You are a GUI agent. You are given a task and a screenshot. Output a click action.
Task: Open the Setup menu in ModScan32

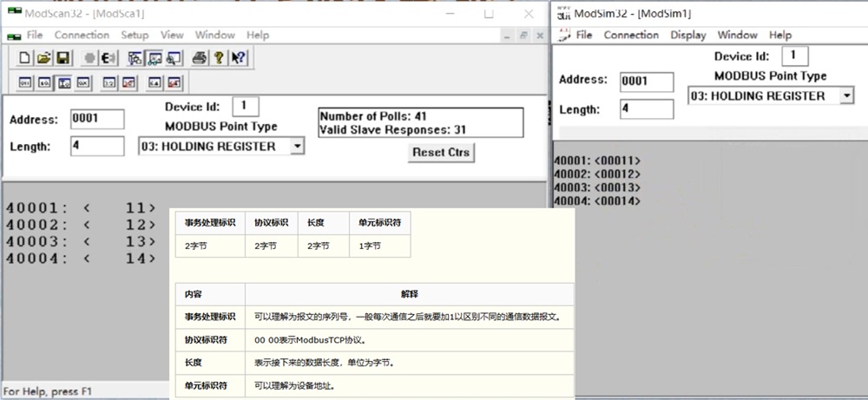click(135, 36)
